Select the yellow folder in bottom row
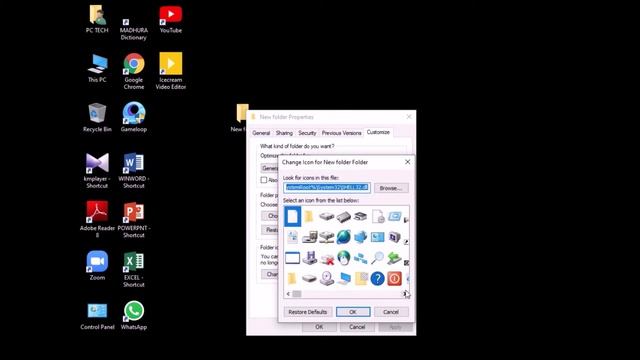The height and width of the screenshot is (360, 640). coord(292,278)
